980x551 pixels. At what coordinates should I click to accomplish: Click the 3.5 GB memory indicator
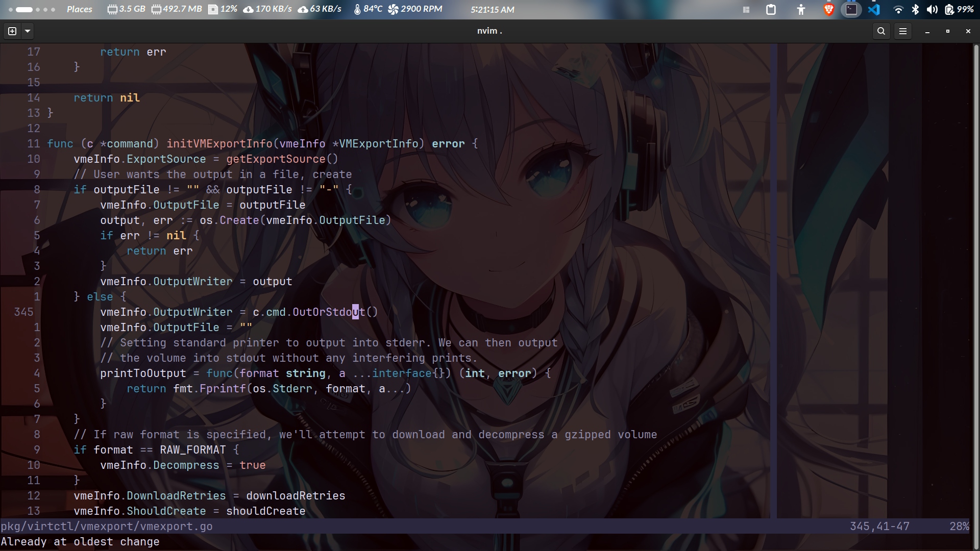click(127, 9)
